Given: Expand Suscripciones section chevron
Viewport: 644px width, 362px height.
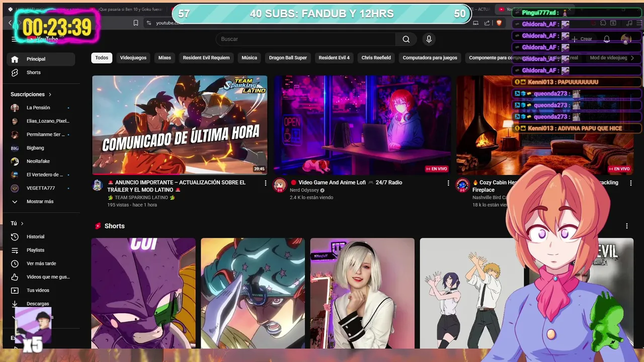Looking at the screenshot, I should coord(50,95).
